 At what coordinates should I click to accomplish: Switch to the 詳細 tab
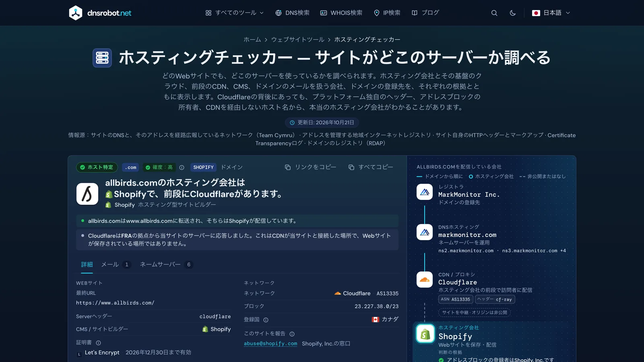87,264
